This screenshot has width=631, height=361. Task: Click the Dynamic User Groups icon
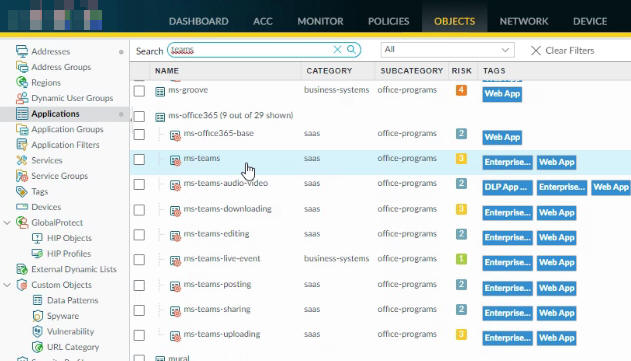pyautogui.click(x=22, y=98)
